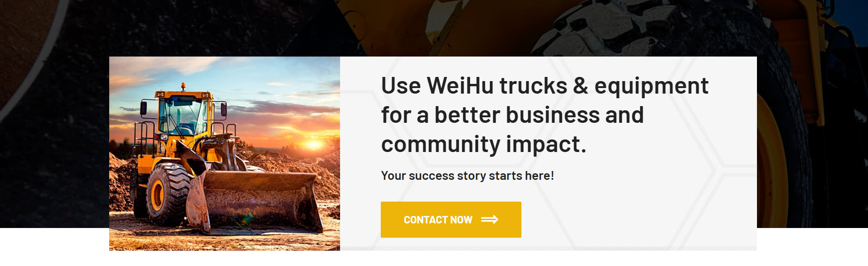Click the ampersand symbol in the heading

(x=581, y=86)
